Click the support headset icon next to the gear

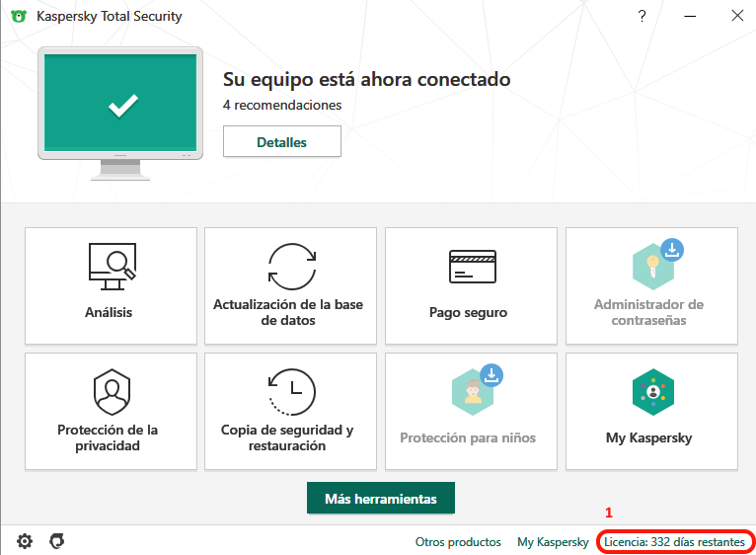57,541
